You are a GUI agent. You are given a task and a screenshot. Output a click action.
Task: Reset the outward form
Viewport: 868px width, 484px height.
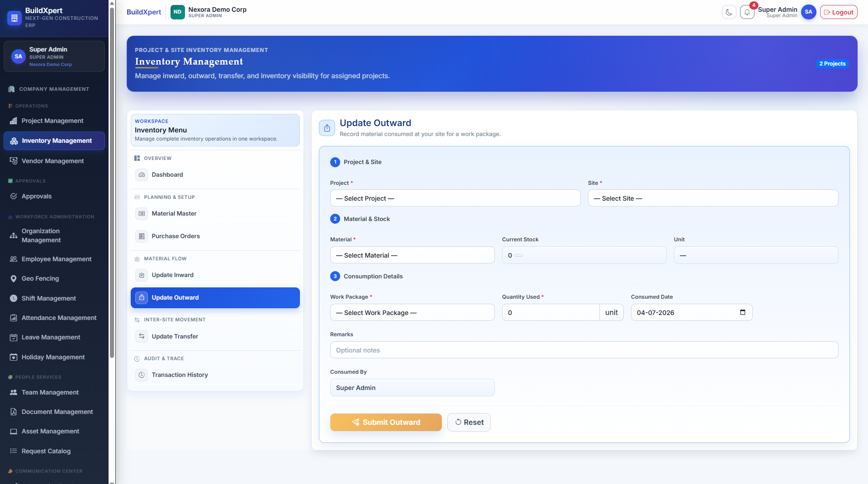pyautogui.click(x=469, y=422)
